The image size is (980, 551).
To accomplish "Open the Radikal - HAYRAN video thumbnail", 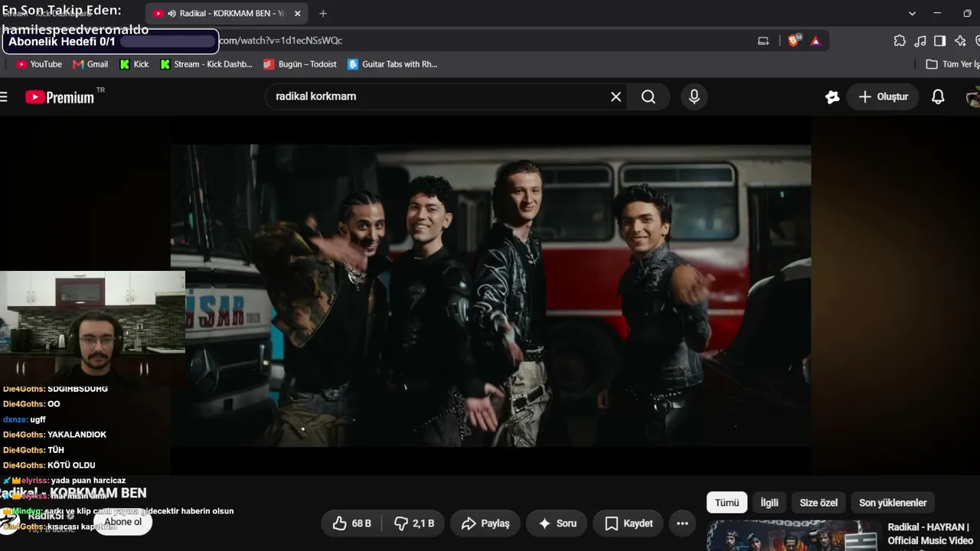I will pos(793,536).
